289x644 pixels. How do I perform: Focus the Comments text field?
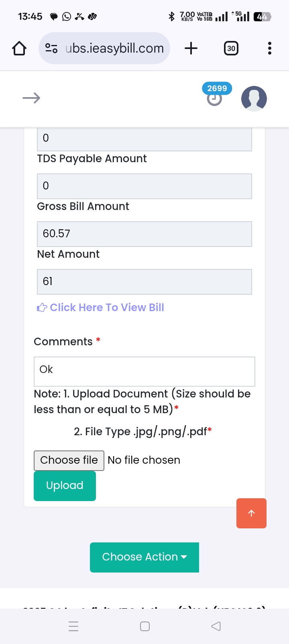tap(144, 371)
